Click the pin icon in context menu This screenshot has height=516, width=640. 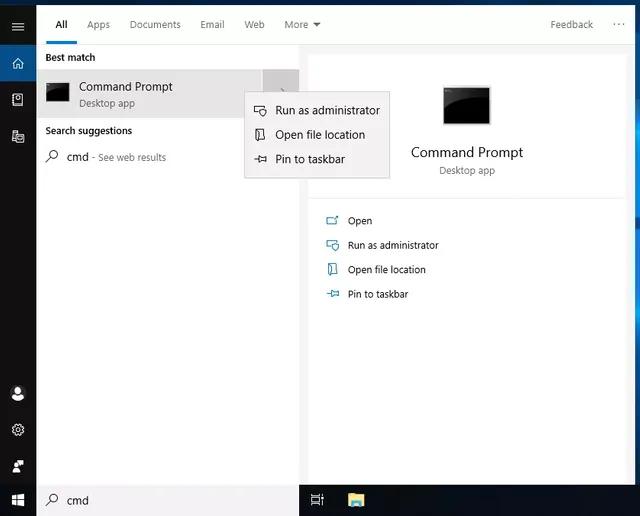point(260,159)
